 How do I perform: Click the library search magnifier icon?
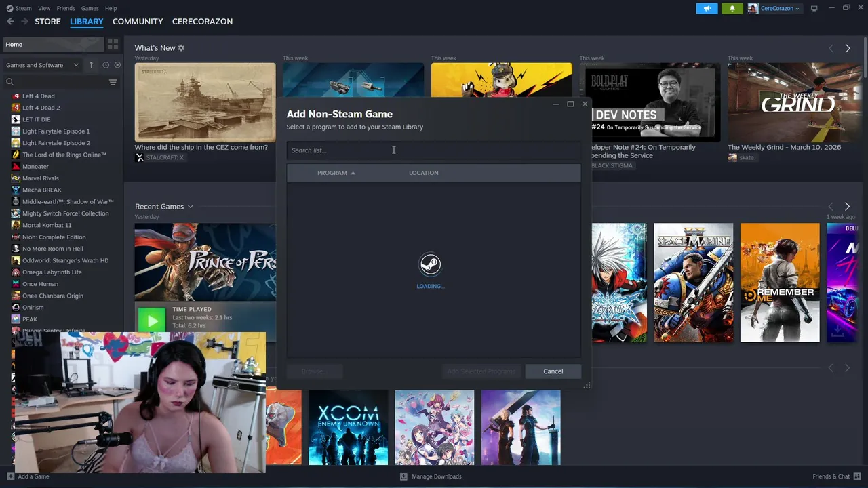coord(9,82)
